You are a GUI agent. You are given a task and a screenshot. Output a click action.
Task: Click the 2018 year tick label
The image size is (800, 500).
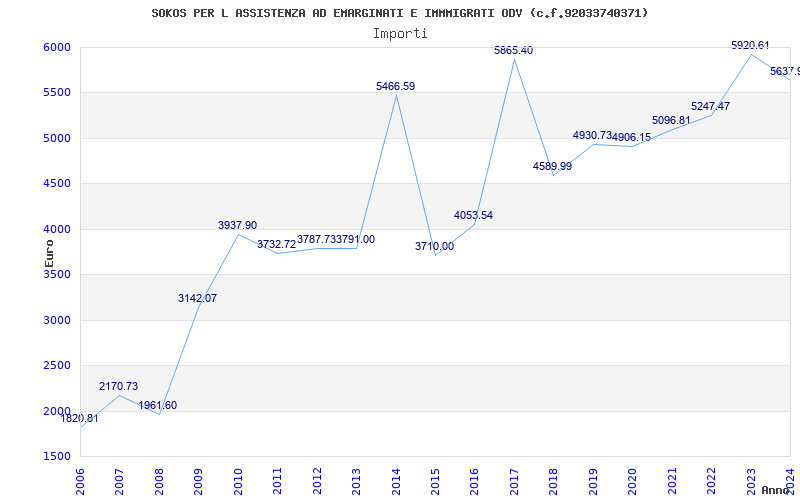(x=554, y=481)
